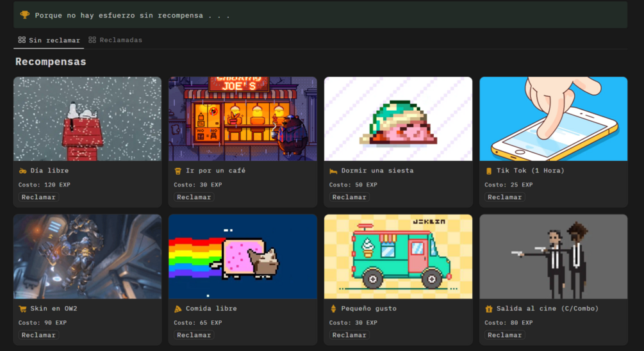
Task: Click the shopping cart icon for Skin en OW2
Action: (22, 309)
